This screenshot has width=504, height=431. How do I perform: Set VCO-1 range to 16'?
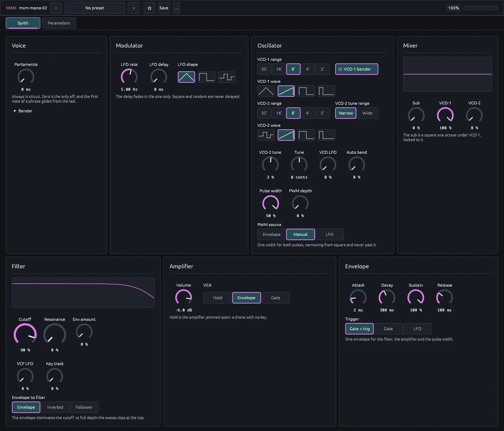click(279, 69)
